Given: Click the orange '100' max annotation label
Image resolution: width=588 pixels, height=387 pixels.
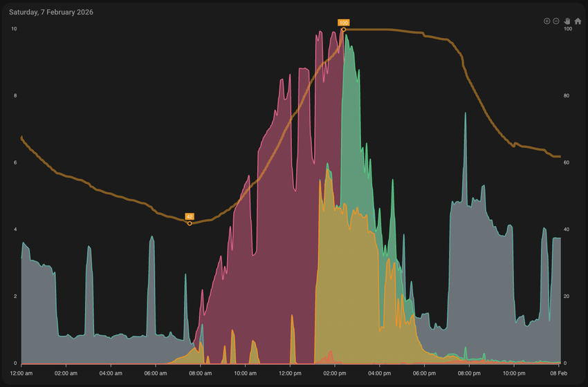Looking at the screenshot, I should [343, 23].
